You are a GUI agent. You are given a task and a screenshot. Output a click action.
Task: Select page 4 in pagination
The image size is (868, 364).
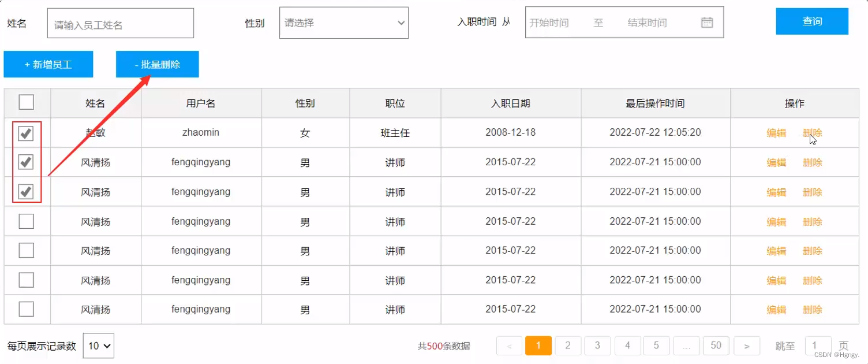(627, 346)
